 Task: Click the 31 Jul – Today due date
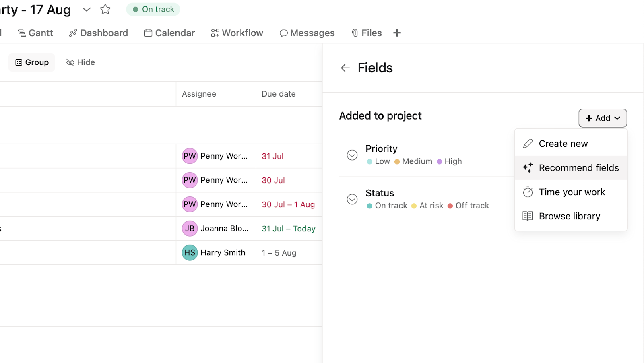(x=289, y=229)
